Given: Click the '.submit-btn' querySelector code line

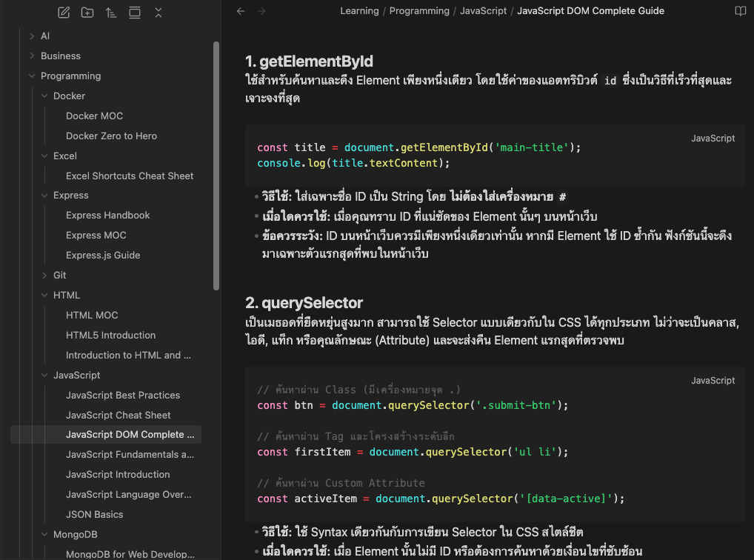Looking at the screenshot, I should [413, 406].
